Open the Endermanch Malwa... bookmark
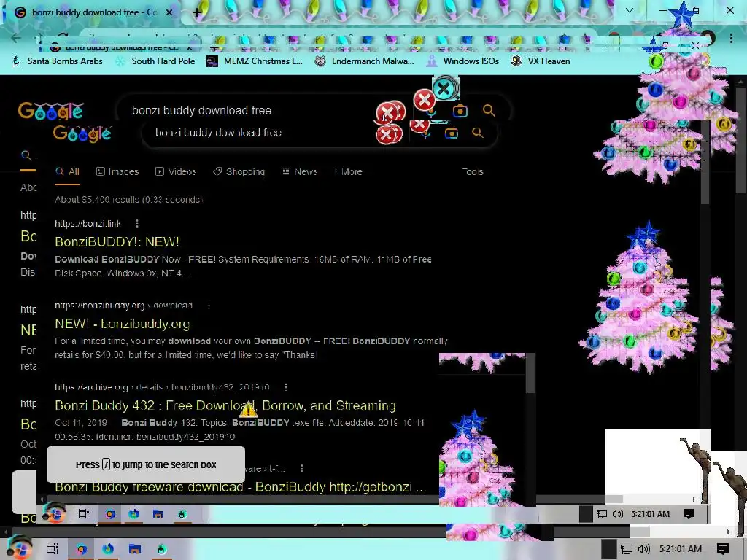The height and width of the screenshot is (560, 747). (x=365, y=61)
